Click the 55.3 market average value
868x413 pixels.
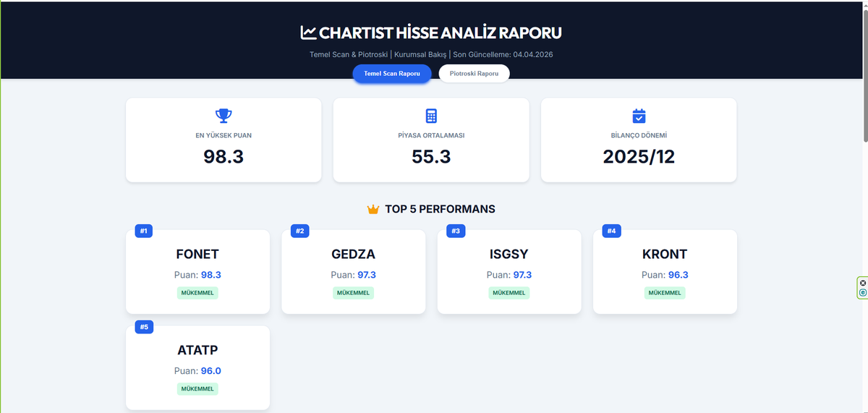click(x=431, y=156)
